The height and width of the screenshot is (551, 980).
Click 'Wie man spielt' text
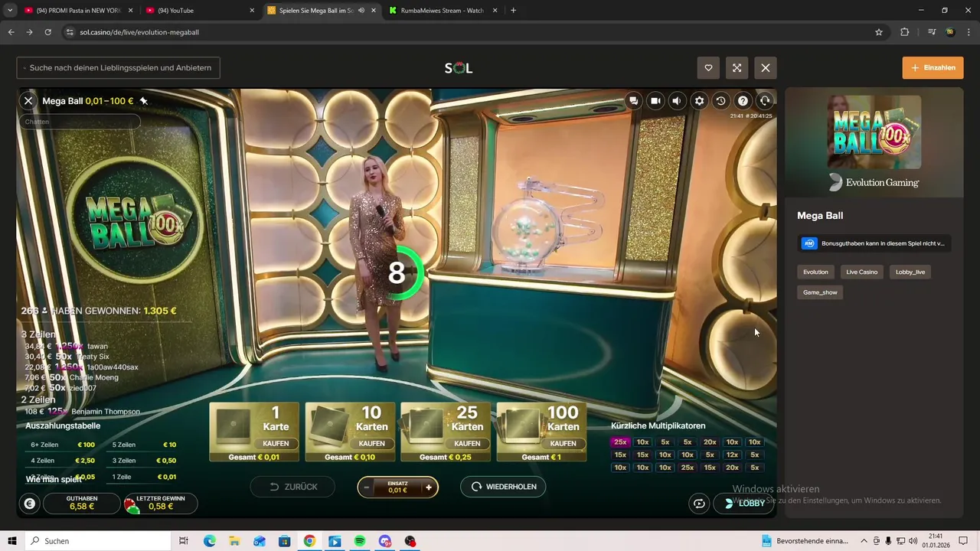[54, 479]
